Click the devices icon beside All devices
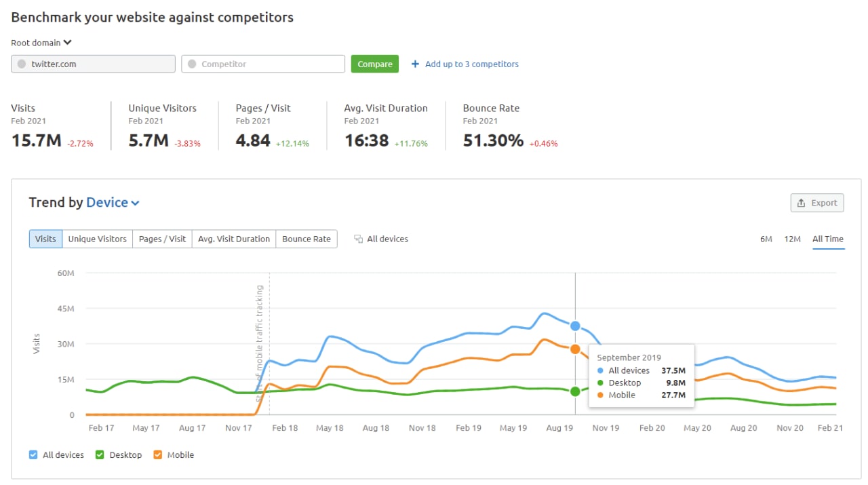Viewport: 868px width, 485px height. click(x=358, y=239)
